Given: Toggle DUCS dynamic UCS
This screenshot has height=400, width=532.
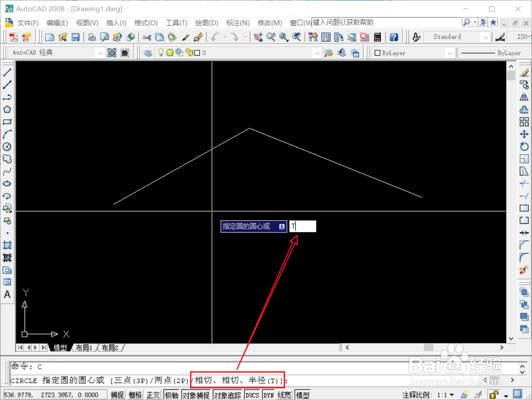Looking at the screenshot, I should (x=252, y=395).
